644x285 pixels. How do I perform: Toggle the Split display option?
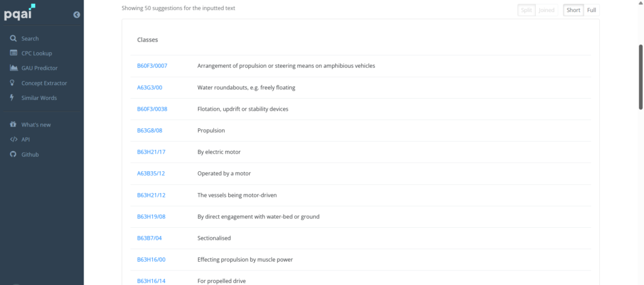[526, 10]
